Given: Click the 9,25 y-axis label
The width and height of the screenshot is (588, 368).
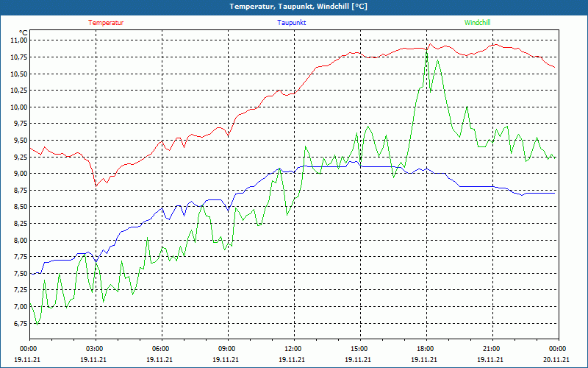Looking at the screenshot, I should 20,157.
